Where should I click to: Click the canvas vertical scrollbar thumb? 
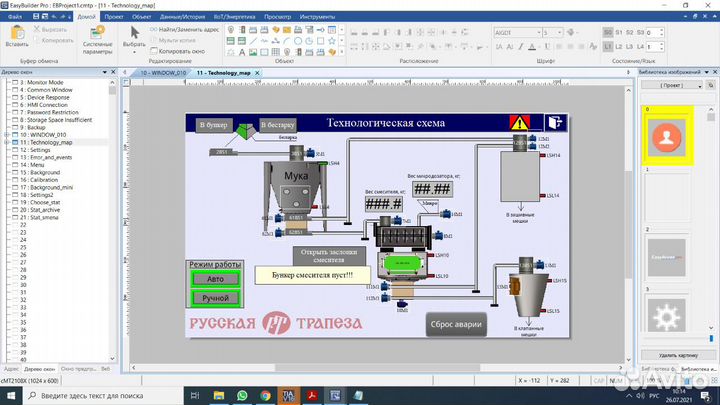tap(628, 224)
